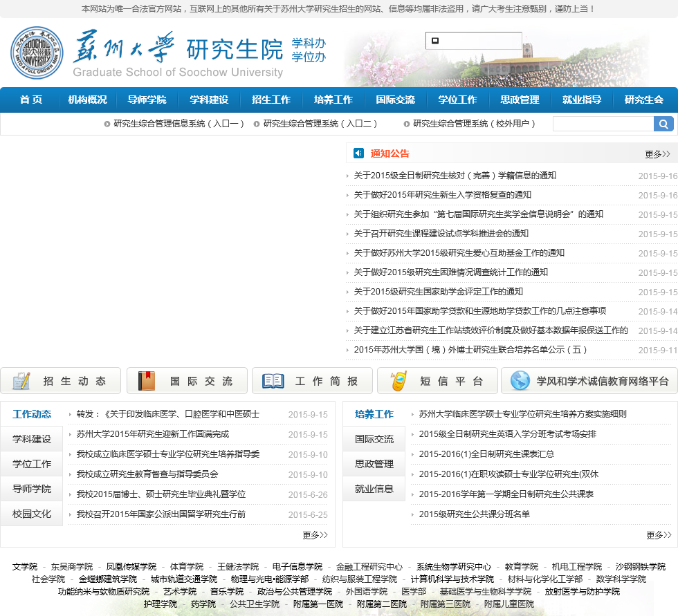Image resolution: width=678 pixels, height=616 pixels.
Task: Switch to the 校园文化 side tab
Action: pyautogui.click(x=32, y=514)
